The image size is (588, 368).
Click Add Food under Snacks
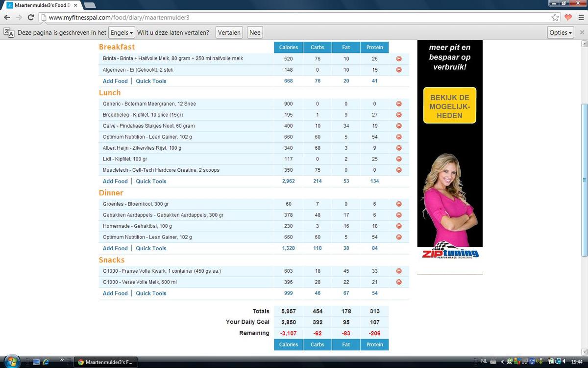(x=115, y=293)
